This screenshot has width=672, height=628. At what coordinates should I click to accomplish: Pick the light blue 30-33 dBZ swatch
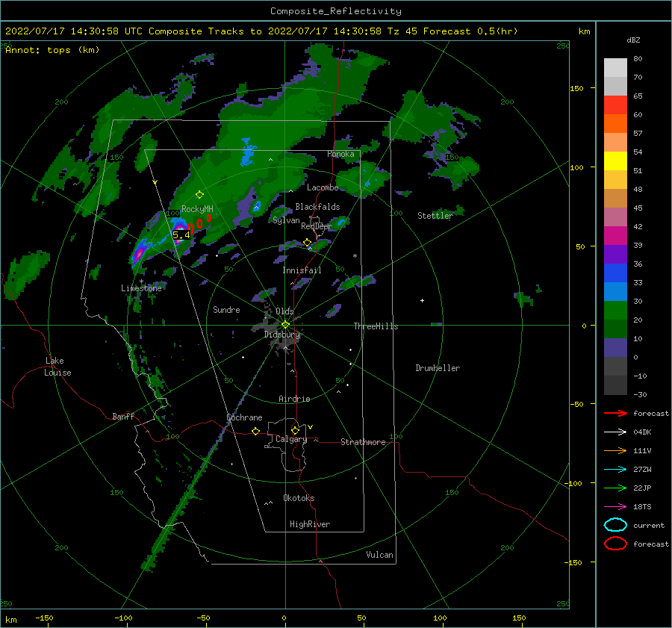coord(615,291)
